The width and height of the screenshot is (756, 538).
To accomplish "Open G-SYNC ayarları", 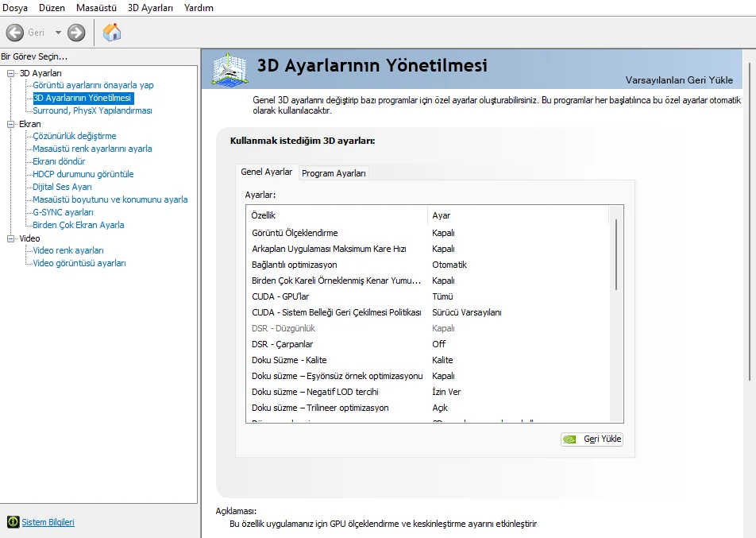I will (64, 212).
